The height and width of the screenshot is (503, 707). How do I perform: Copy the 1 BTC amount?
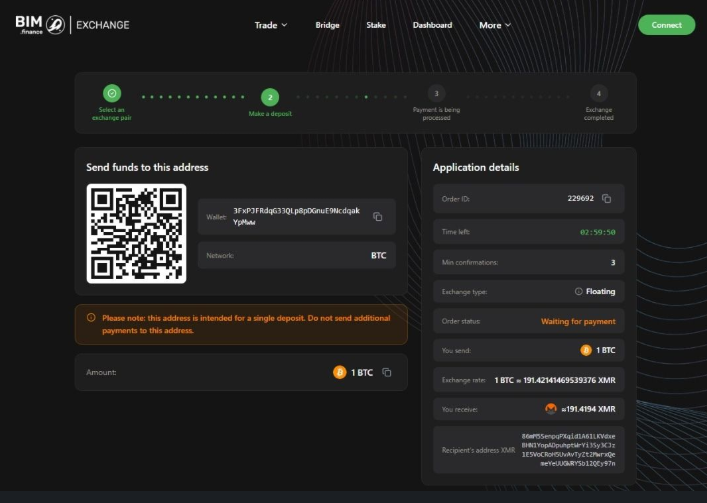point(386,372)
